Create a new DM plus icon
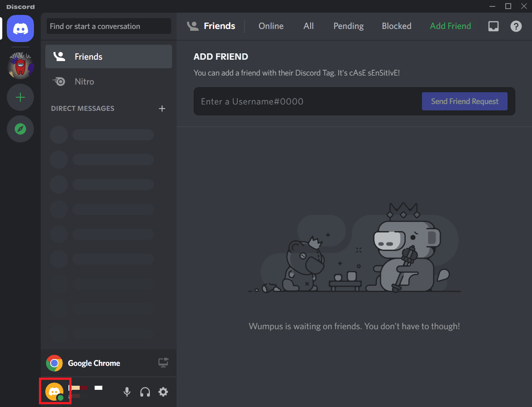Viewport: 532px width, 407px height. click(x=162, y=109)
